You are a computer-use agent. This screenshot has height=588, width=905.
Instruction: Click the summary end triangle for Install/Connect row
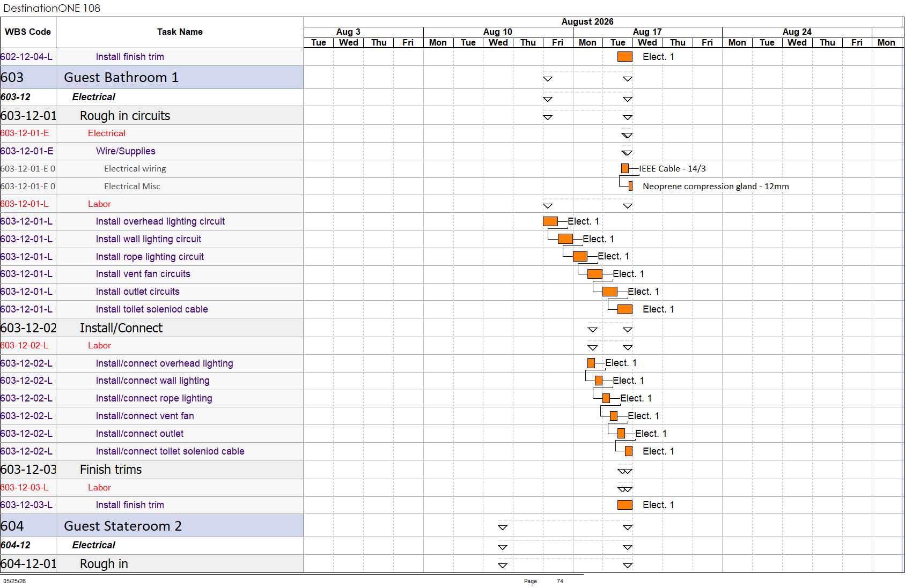point(628,330)
